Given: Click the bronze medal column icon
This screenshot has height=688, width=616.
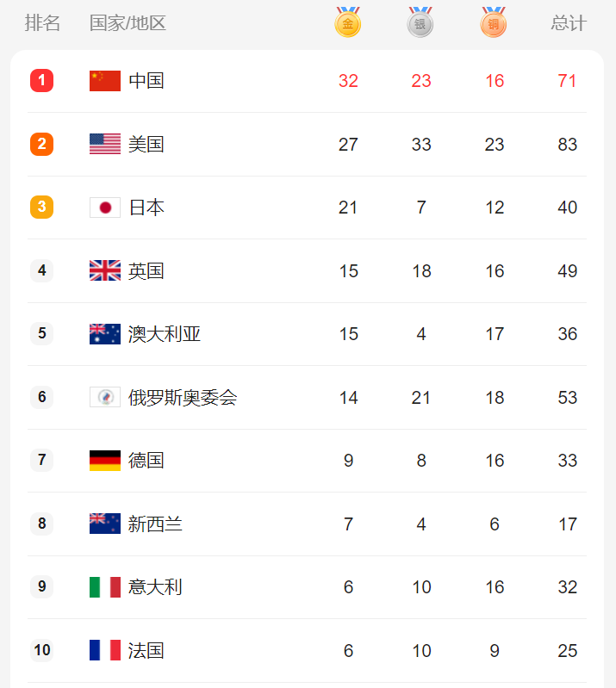Looking at the screenshot, I should coord(494,22).
